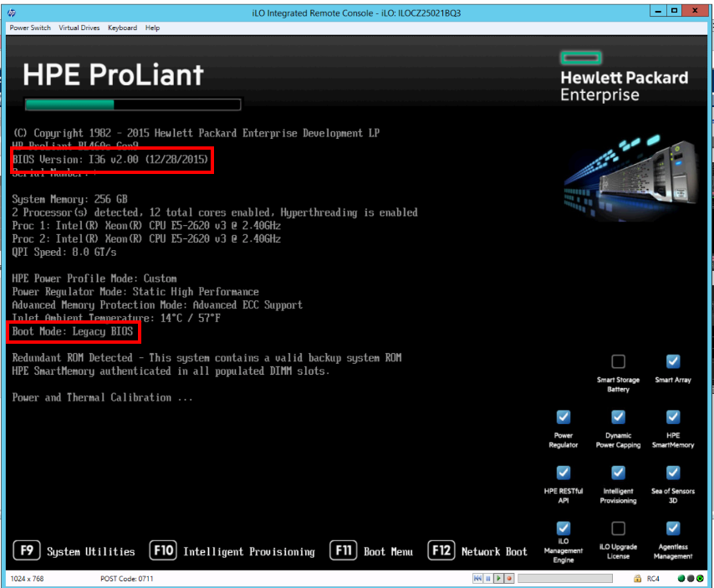
Task: Click the RC4 encryption label
Action: point(653,579)
